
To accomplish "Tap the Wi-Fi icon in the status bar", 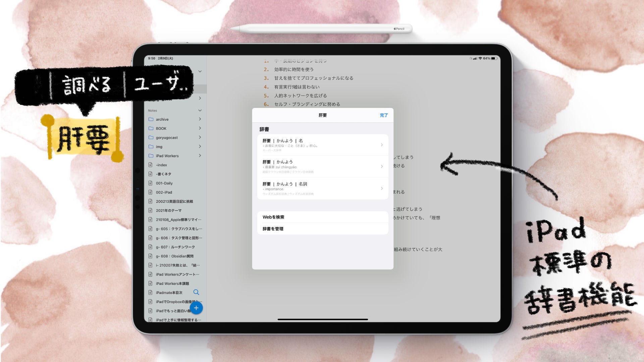I will point(480,58).
